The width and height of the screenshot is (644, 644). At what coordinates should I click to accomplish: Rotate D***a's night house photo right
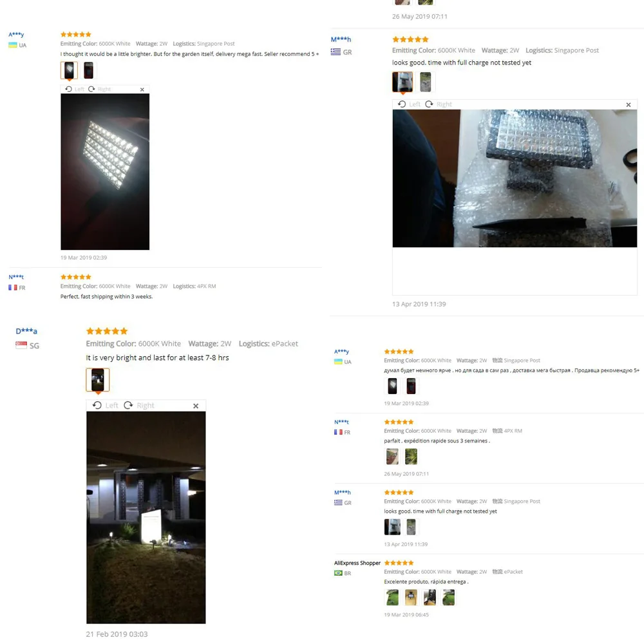(x=139, y=405)
